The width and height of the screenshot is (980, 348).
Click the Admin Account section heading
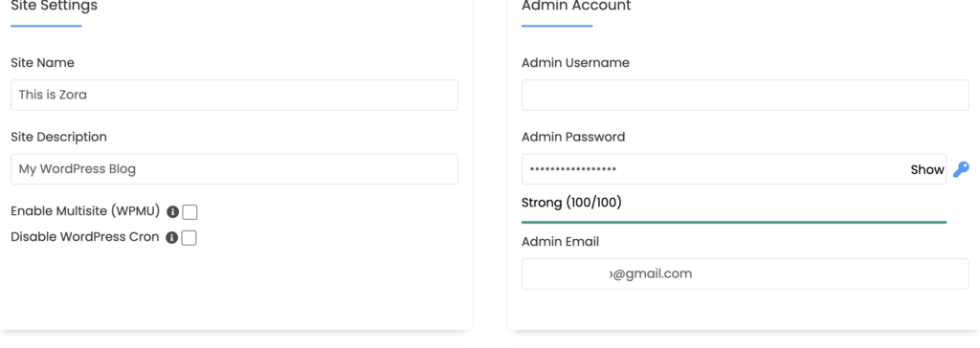tap(576, 7)
